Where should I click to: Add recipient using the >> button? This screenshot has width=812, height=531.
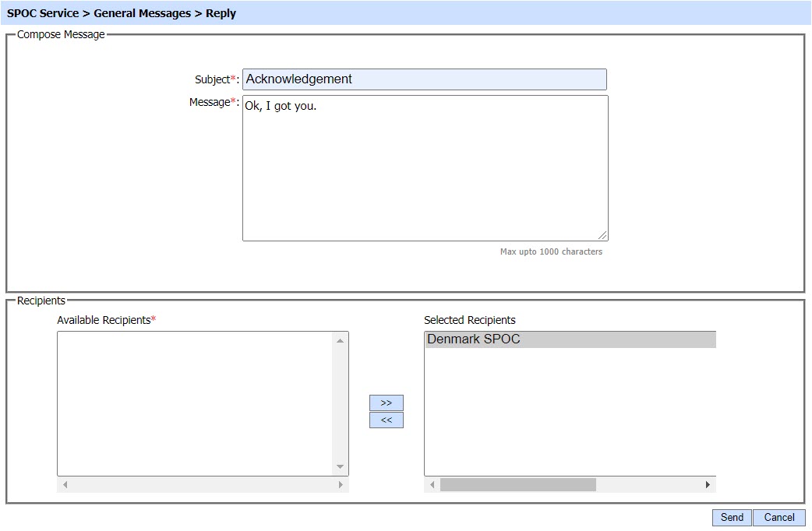(x=386, y=403)
